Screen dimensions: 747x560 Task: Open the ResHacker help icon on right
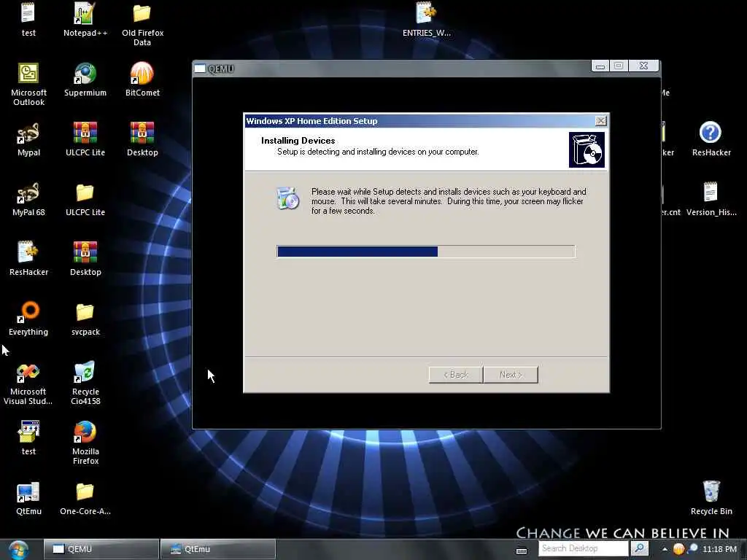coord(711,133)
